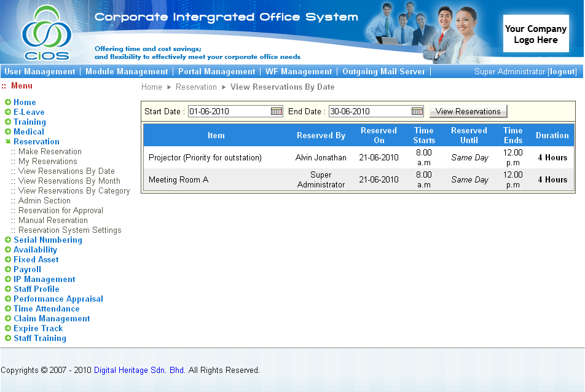Click the green plus icon beside Training
Viewport: 585px width, 392px height.
click(x=8, y=122)
